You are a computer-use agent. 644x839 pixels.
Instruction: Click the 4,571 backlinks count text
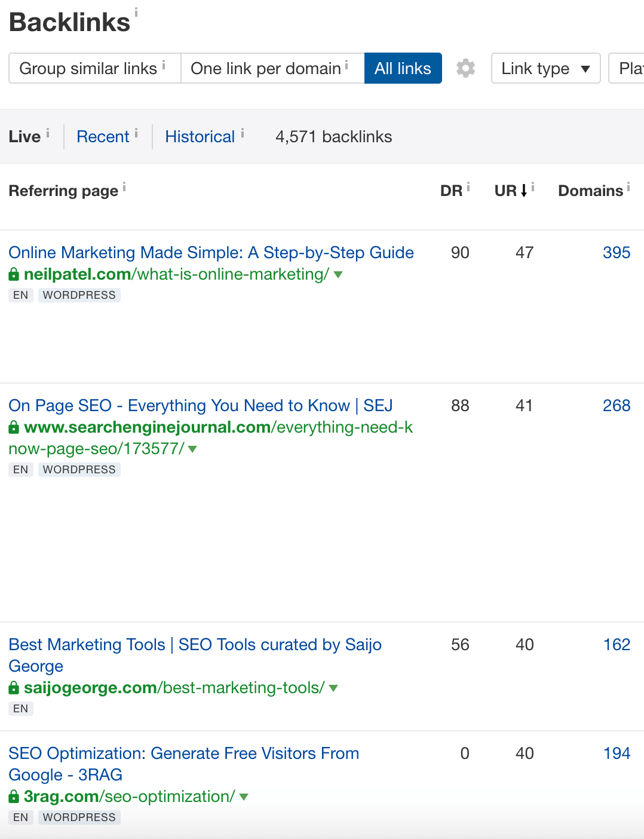(x=334, y=137)
